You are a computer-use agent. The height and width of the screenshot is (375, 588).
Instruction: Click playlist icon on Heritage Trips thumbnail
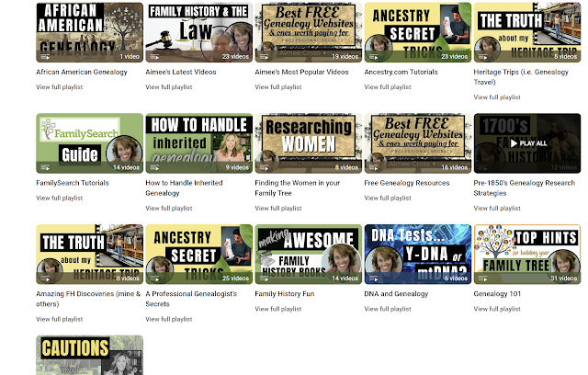coord(483,57)
